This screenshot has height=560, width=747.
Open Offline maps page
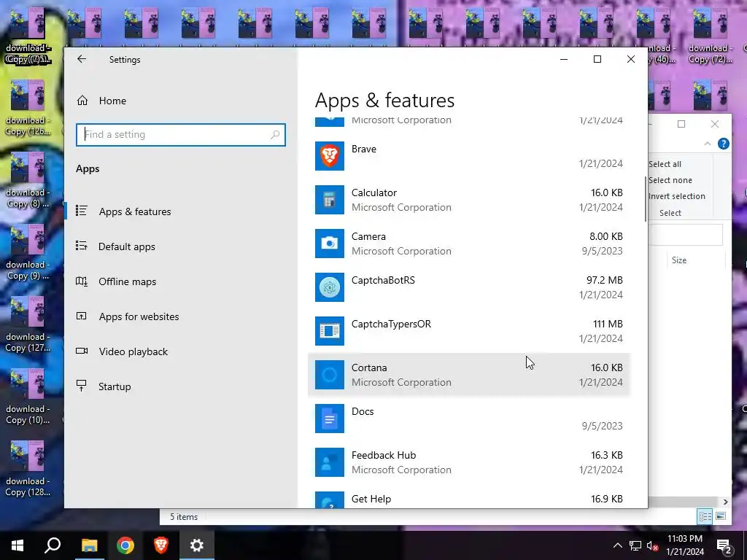tap(127, 282)
